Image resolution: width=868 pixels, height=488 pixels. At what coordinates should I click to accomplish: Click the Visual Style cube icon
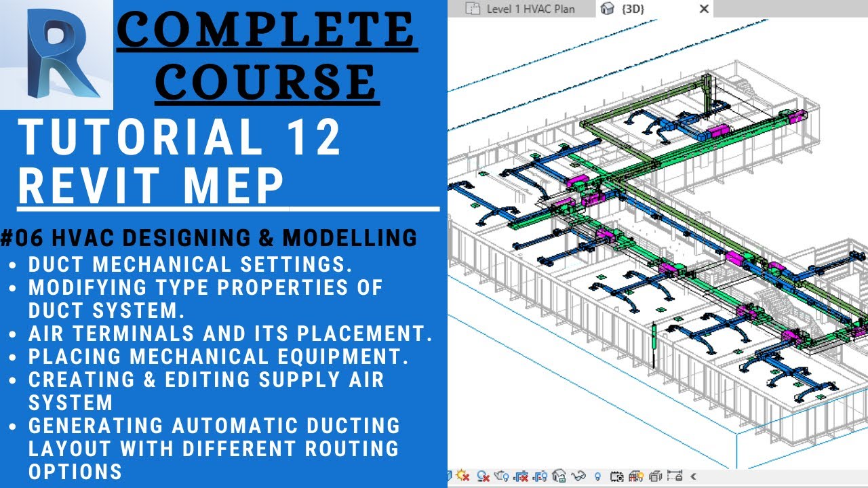click(x=450, y=476)
